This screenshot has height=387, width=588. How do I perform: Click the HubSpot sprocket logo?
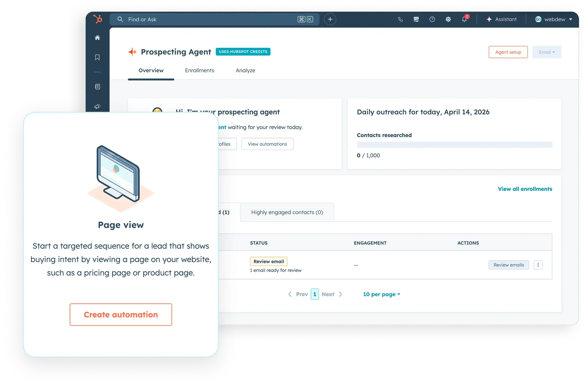click(x=98, y=19)
